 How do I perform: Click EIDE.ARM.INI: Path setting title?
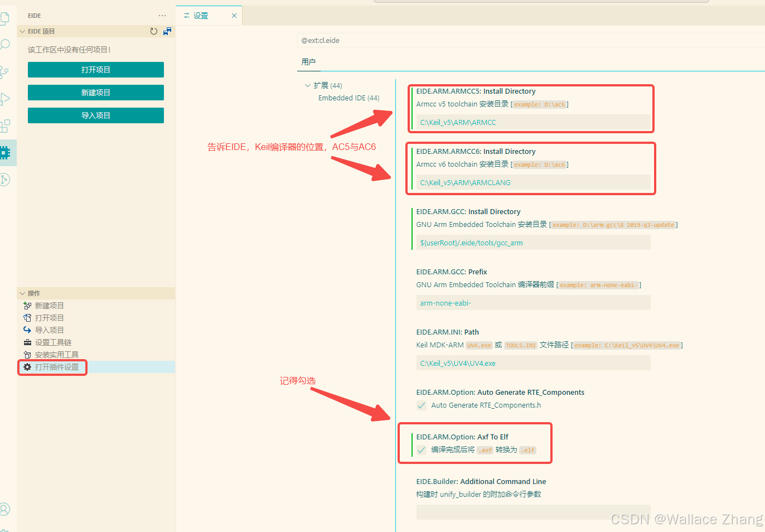coord(447,332)
